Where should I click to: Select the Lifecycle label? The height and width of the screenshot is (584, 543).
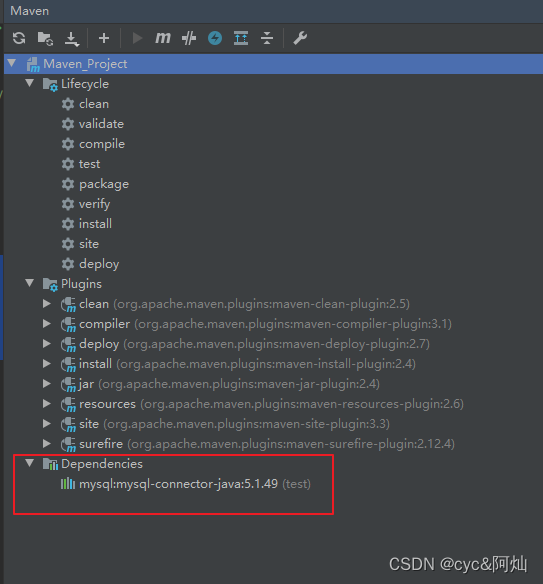(x=85, y=84)
